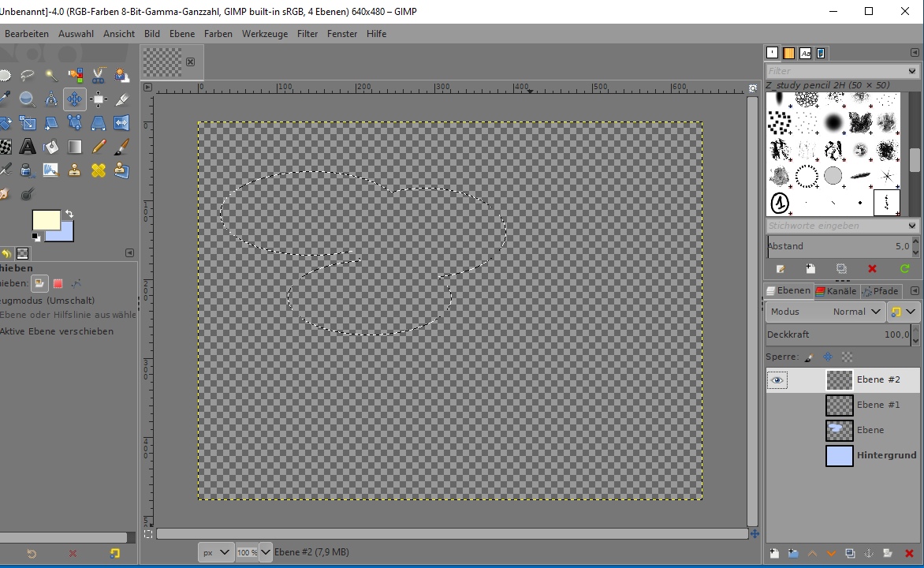Delete the selected brush
Screen dimensions: 924x568
[872, 269]
